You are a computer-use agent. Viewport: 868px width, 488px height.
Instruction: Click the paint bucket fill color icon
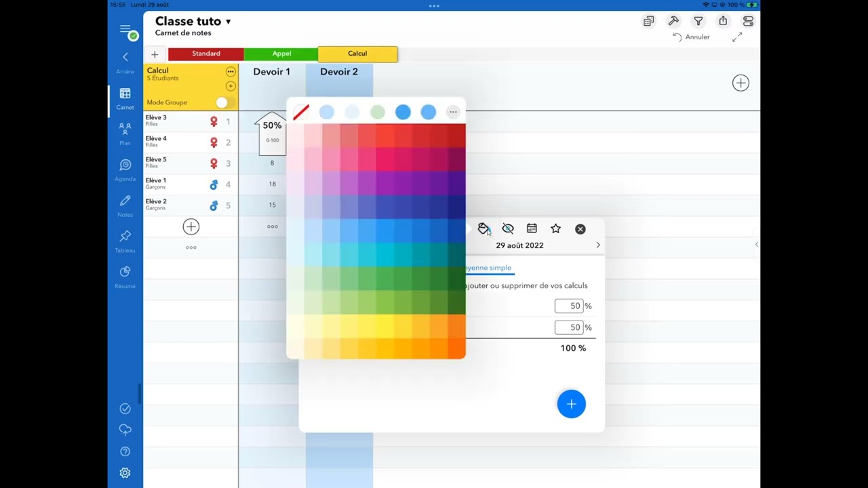click(x=484, y=229)
